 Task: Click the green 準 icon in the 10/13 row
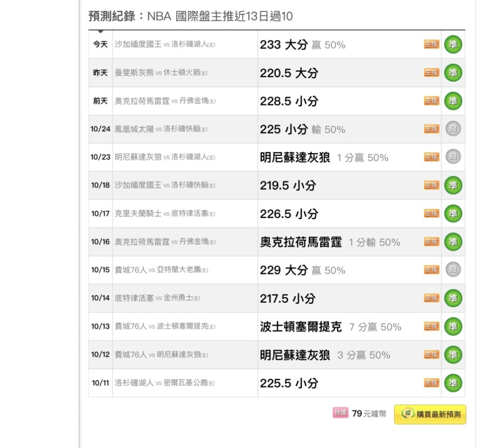453,326
